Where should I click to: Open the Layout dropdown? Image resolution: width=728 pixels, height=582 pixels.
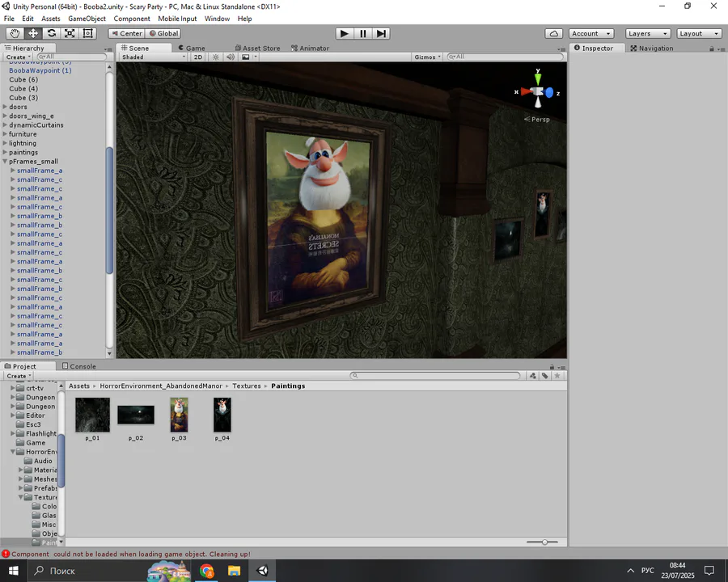coord(699,33)
